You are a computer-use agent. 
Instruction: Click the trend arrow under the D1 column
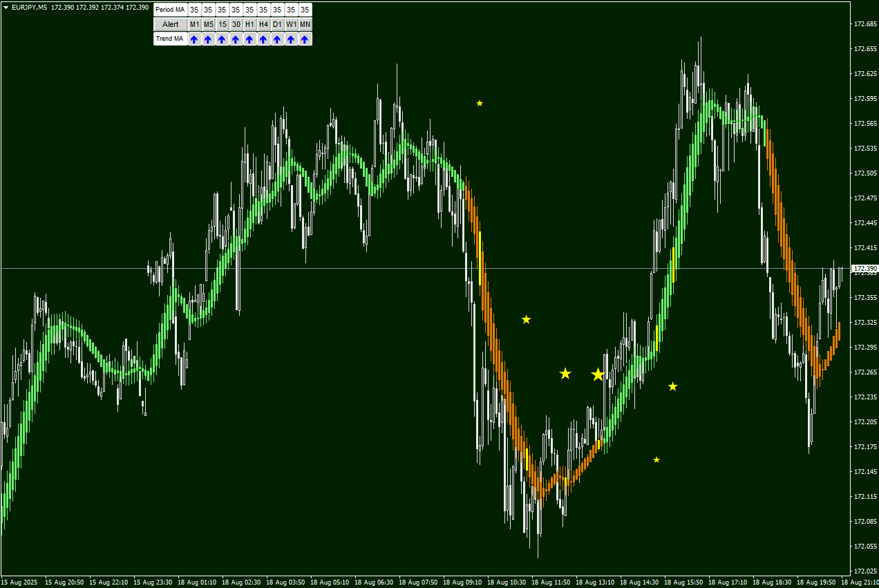pos(277,39)
